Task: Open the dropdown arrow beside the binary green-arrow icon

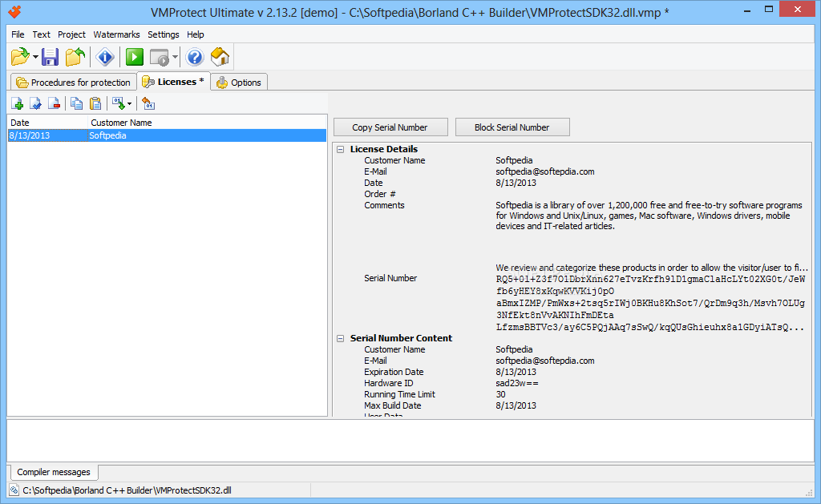Action: (x=129, y=103)
